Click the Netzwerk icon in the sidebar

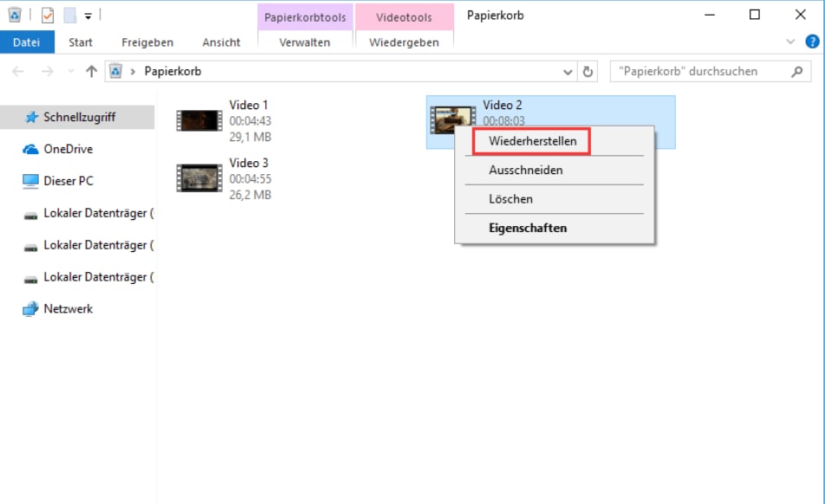(x=30, y=309)
